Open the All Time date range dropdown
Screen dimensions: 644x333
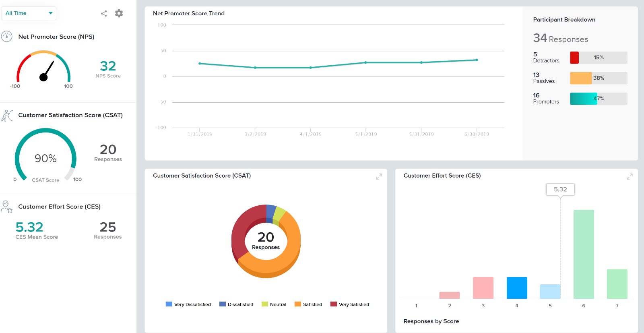29,13
